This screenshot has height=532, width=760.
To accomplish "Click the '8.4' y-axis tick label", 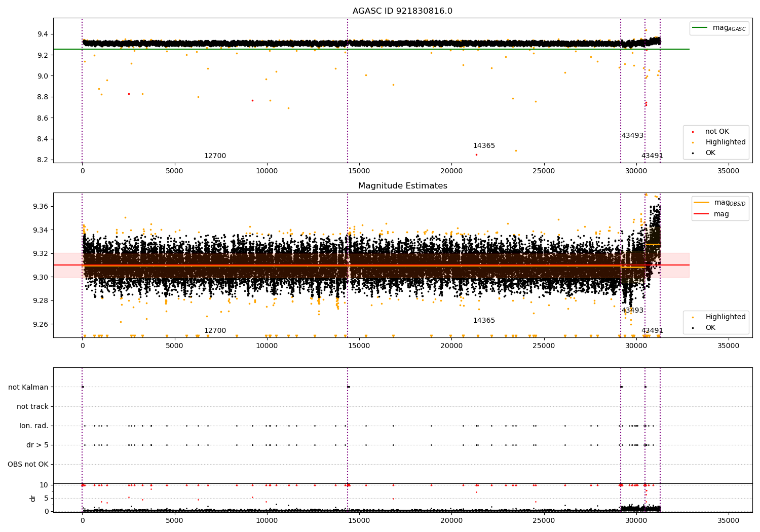I will click(43, 139).
